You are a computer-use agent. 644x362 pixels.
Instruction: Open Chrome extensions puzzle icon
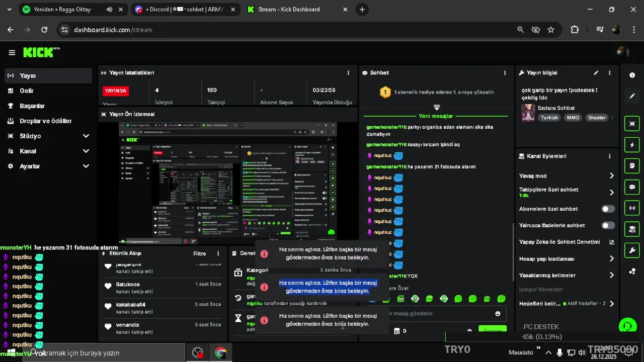click(x=575, y=30)
